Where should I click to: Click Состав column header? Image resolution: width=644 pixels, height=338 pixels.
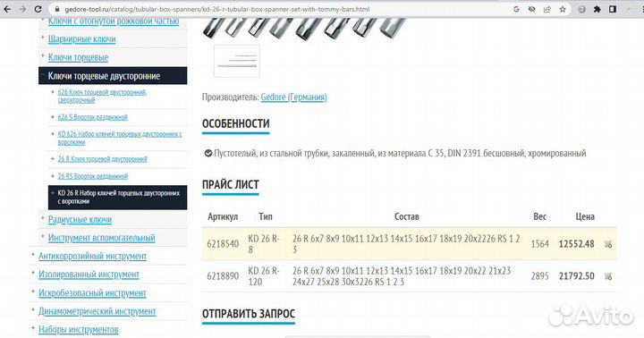[x=407, y=217]
